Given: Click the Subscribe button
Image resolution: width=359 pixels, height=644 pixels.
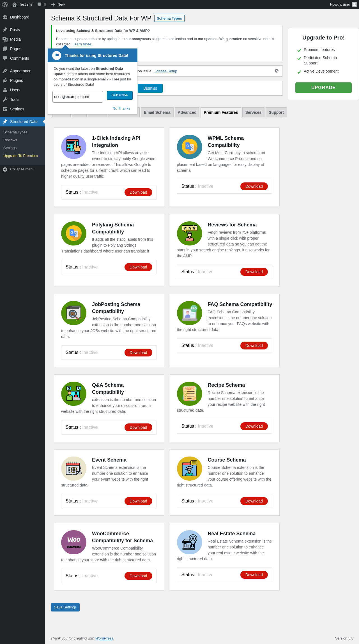Looking at the screenshot, I should pyautogui.click(x=120, y=95).
